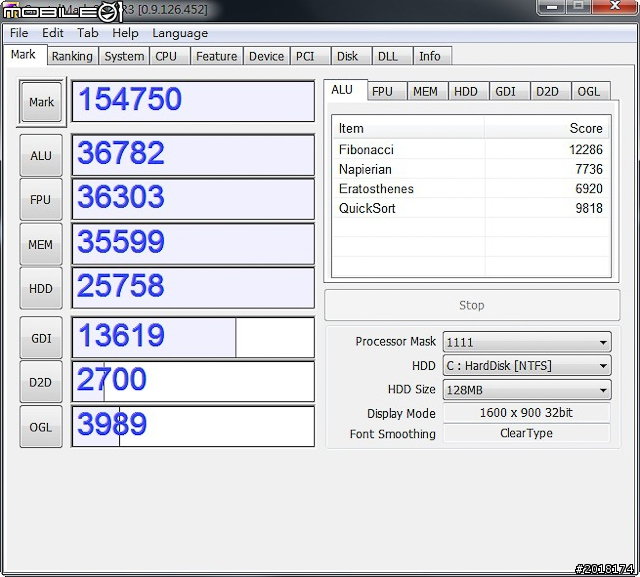Click the Mark benchmark button
The height and width of the screenshot is (577, 640).
[41, 102]
